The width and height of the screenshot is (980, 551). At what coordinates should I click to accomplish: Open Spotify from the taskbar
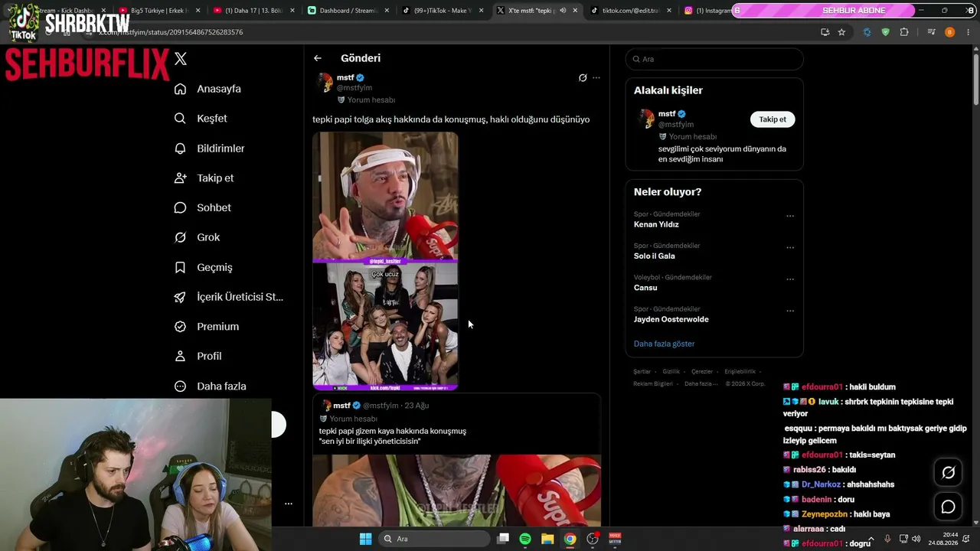[525, 539]
